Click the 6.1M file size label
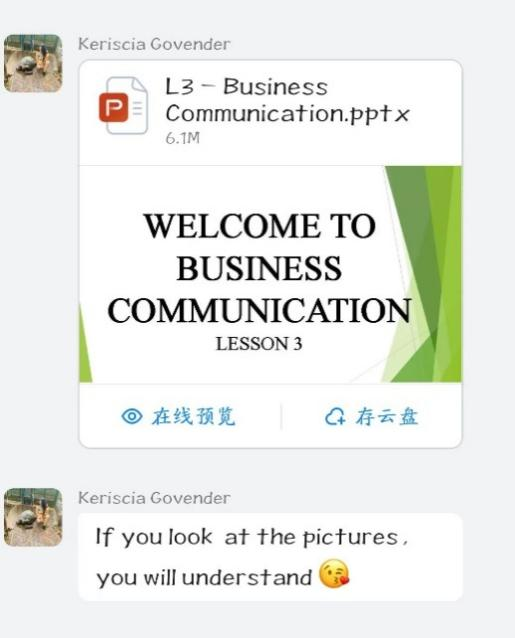 click(x=183, y=138)
